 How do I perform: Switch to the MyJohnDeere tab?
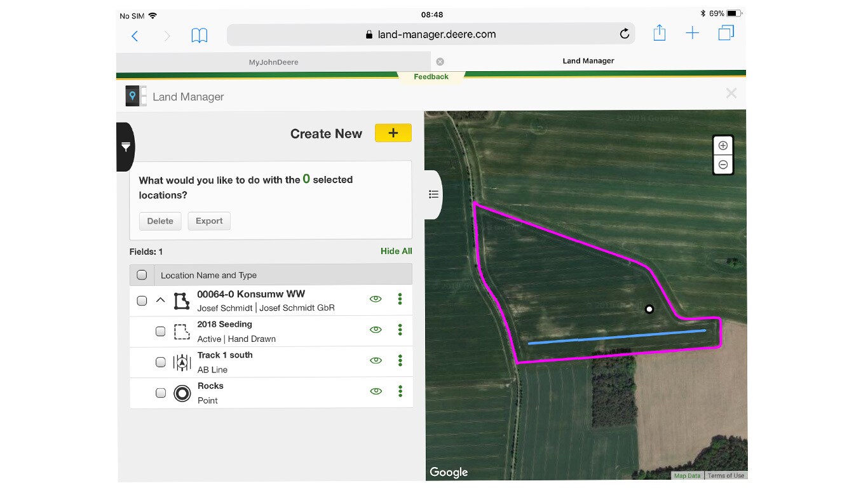(x=273, y=62)
